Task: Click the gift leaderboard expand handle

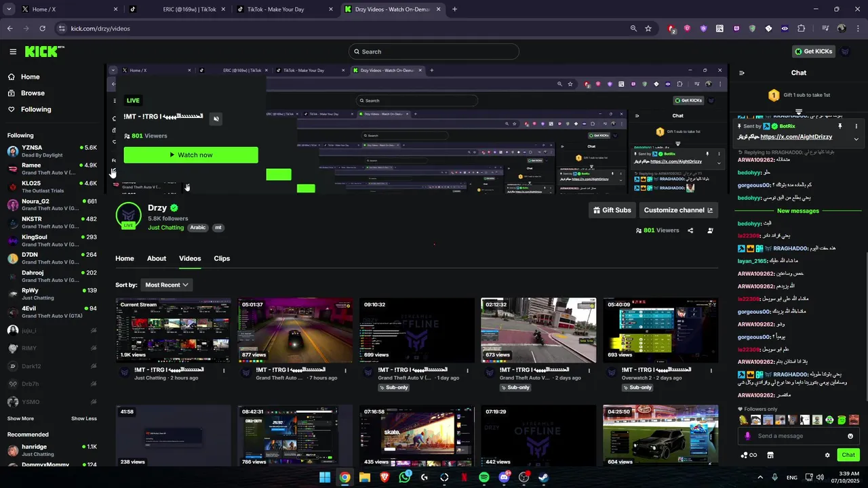Action: click(799, 112)
